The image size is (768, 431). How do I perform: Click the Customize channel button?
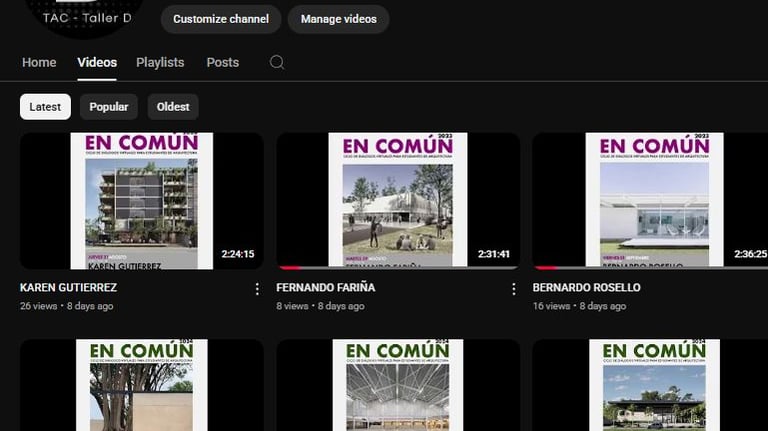click(x=221, y=19)
